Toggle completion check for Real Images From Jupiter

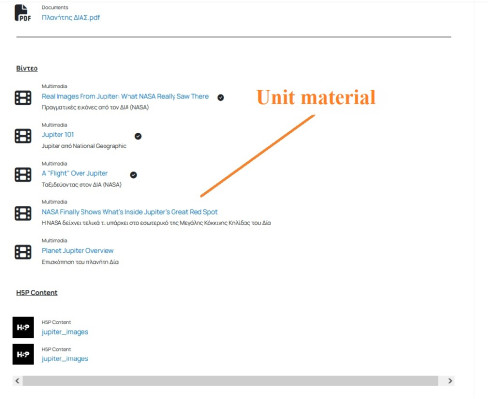tap(221, 97)
